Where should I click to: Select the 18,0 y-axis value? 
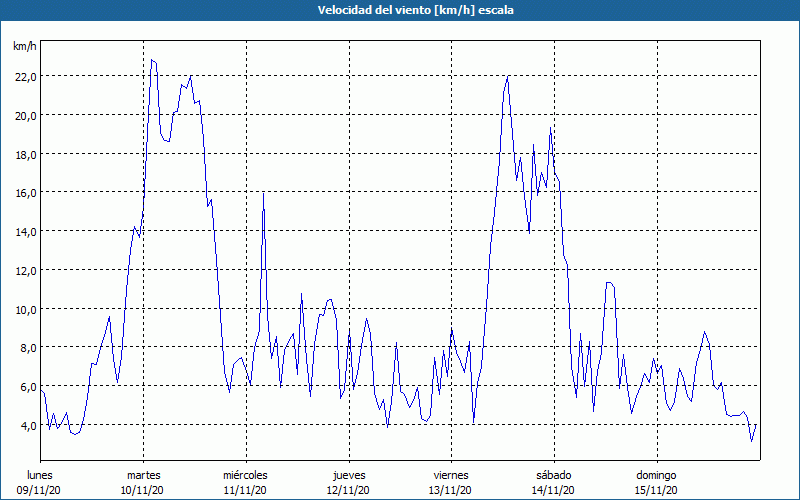[x=26, y=155]
